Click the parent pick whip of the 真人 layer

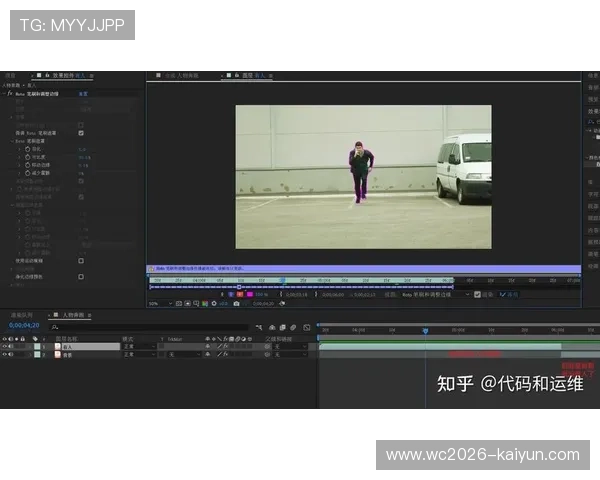coord(267,346)
